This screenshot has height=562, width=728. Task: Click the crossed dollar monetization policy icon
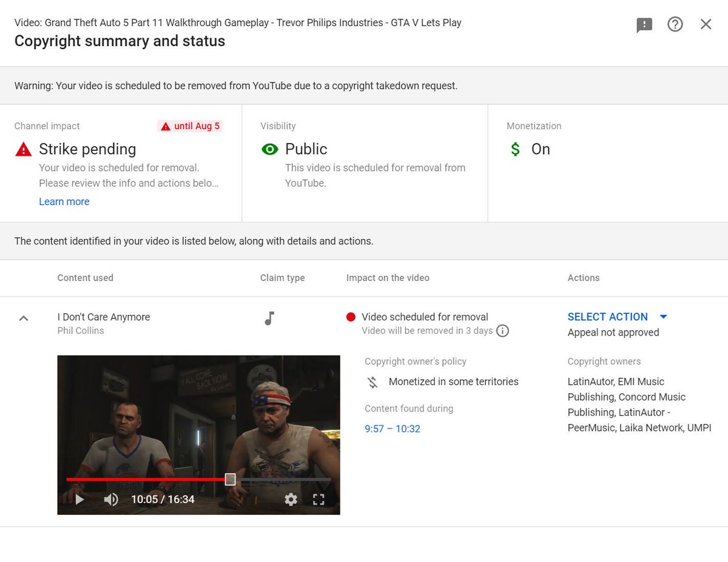tap(372, 382)
